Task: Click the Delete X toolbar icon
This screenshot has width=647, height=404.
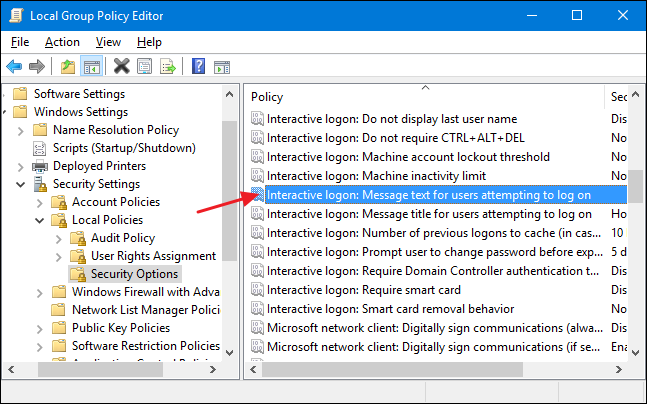Action: [121, 66]
